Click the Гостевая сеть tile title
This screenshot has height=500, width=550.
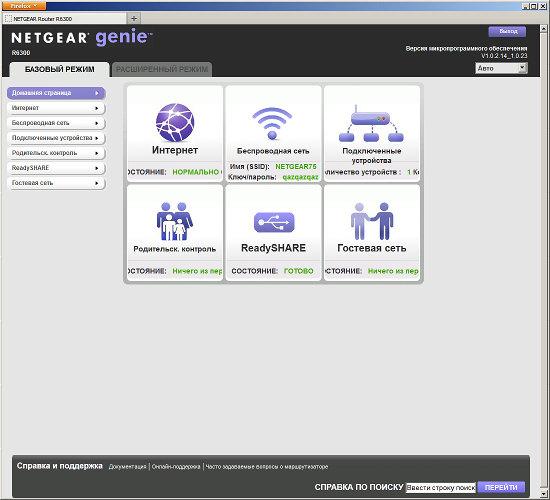click(371, 248)
